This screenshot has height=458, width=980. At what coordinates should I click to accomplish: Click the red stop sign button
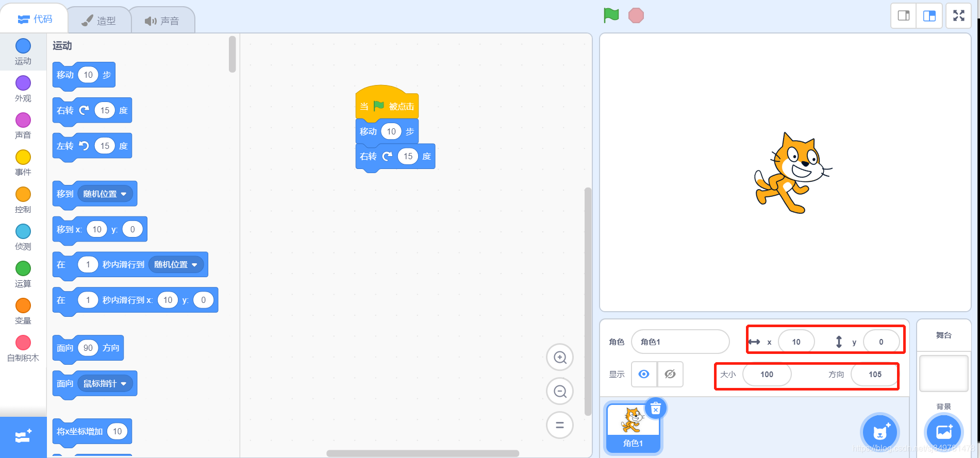pos(636,15)
